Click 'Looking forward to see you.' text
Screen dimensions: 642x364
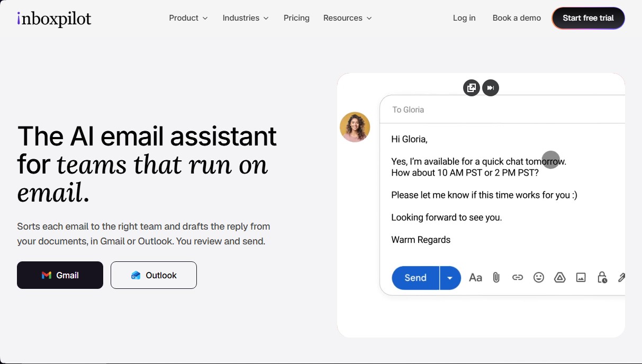446,217
